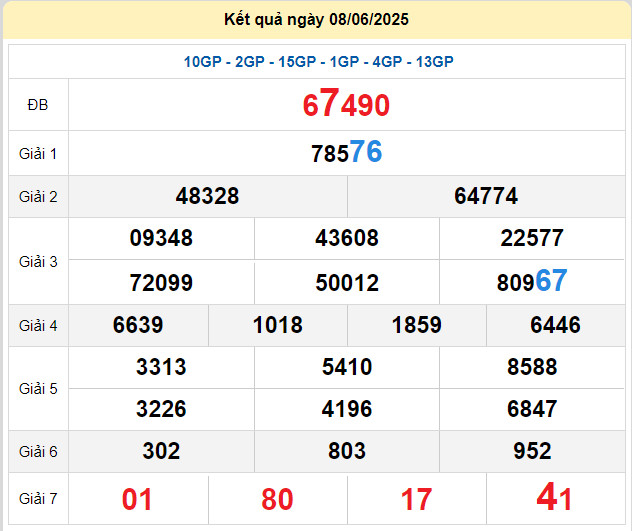Image resolution: width=632 pixels, height=531 pixels.
Task: Click the Giải 5 number 6847
Action: pyautogui.click(x=532, y=409)
